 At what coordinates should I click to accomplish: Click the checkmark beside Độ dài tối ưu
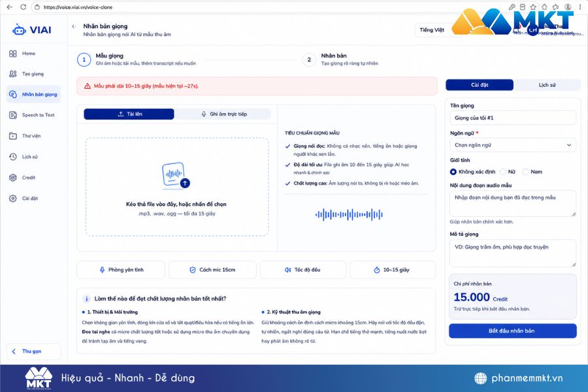pyautogui.click(x=287, y=165)
